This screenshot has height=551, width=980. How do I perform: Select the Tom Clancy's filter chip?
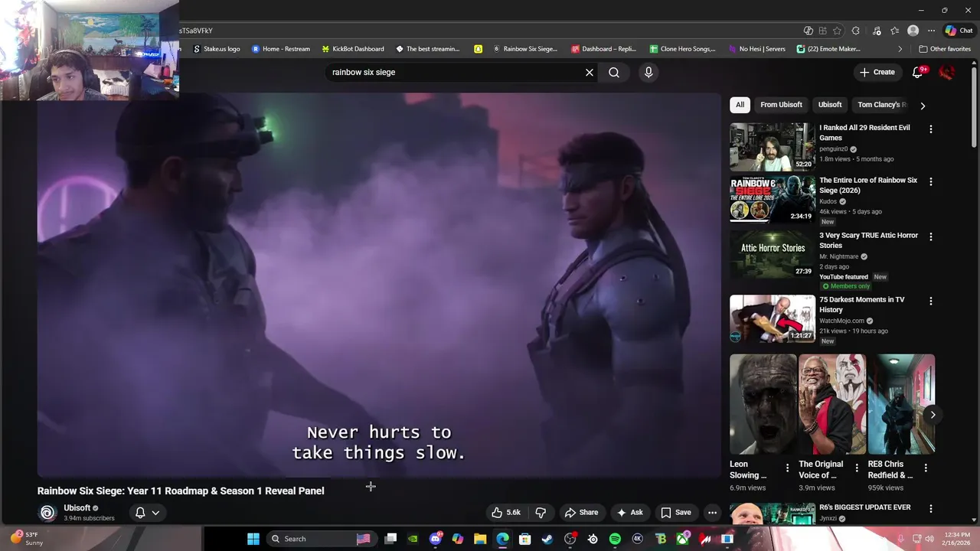[881, 105]
